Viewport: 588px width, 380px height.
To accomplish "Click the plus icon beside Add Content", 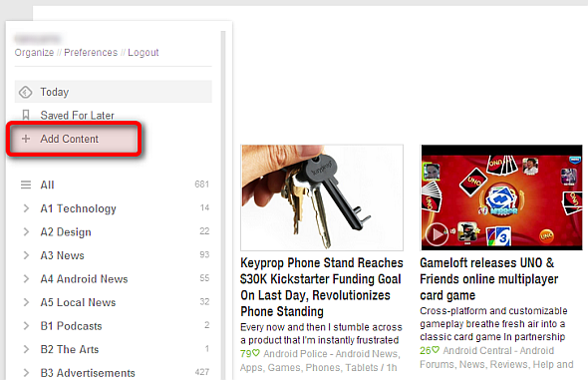I will 26,139.
